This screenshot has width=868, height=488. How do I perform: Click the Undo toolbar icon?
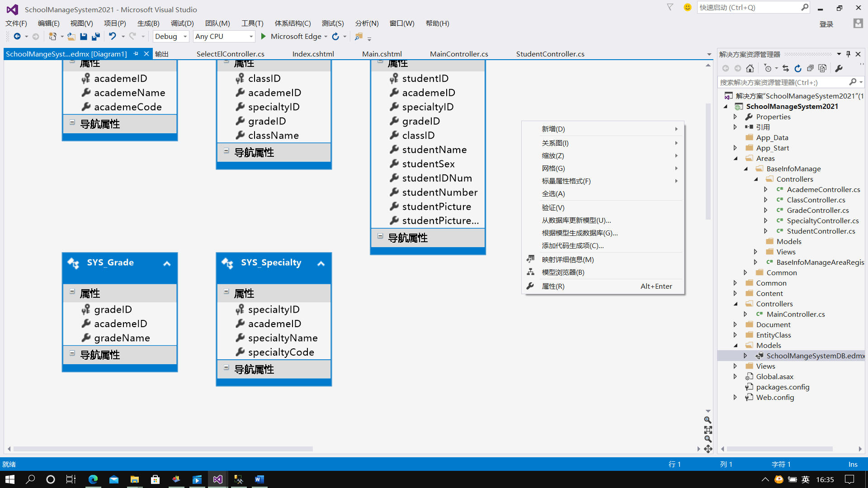click(x=112, y=37)
